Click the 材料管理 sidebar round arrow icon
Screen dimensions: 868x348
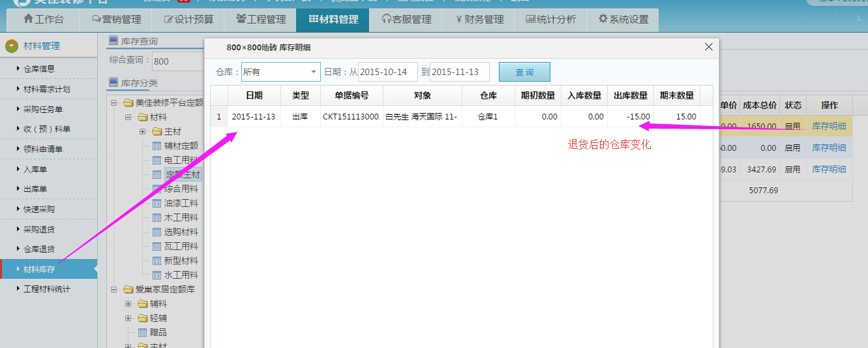pyautogui.click(x=11, y=46)
